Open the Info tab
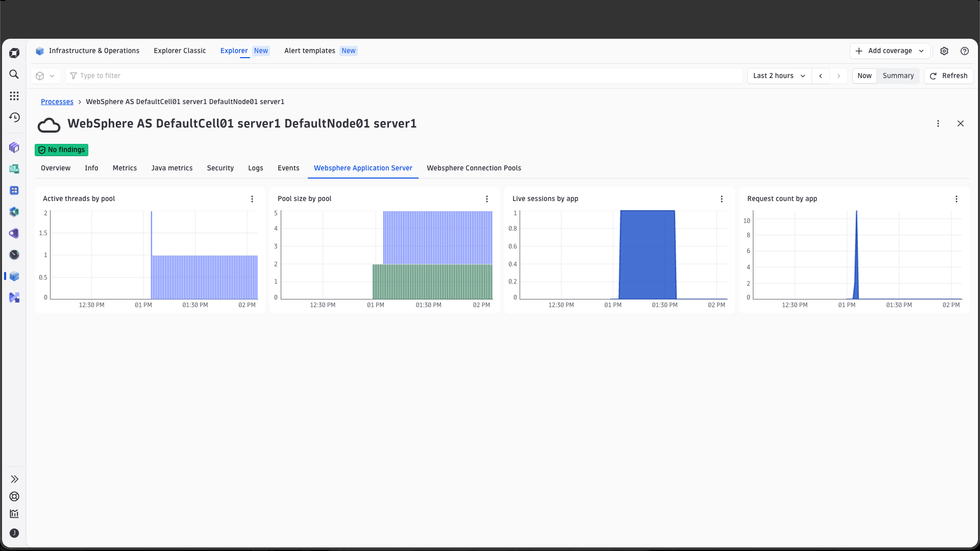This screenshot has height=551, width=980. (91, 168)
